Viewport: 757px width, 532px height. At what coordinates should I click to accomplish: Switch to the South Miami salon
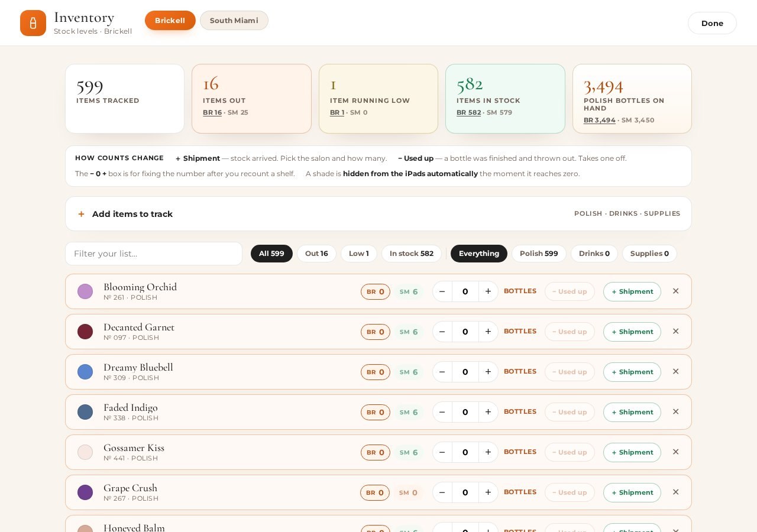(x=234, y=20)
